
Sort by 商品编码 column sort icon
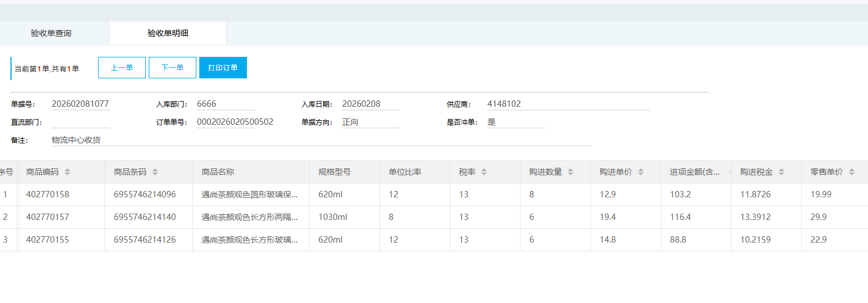[67, 172]
